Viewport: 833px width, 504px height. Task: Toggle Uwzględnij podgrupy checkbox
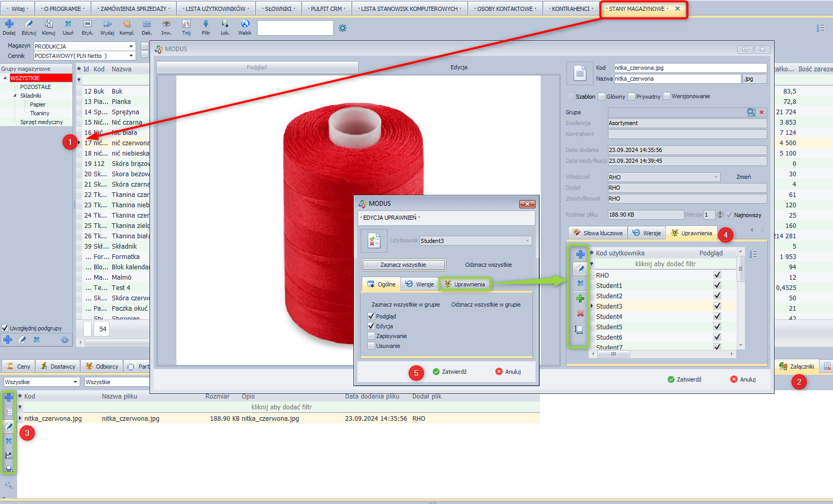coord(5,328)
